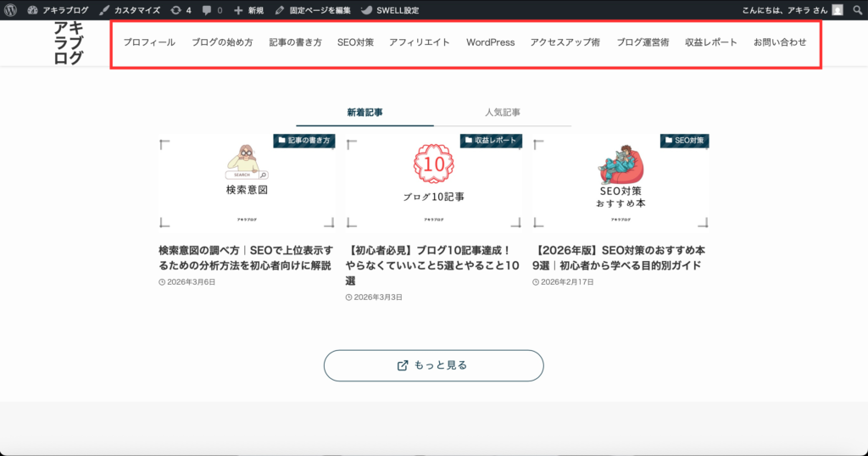Open the アキラブログ site menu in admin bar
Screen dimensions: 868x456
click(58, 10)
